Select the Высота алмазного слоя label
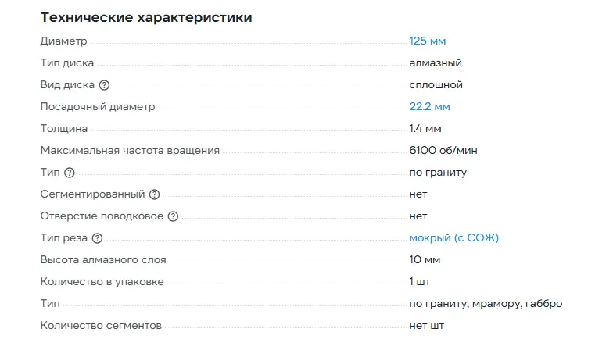613x364 pixels. click(103, 260)
